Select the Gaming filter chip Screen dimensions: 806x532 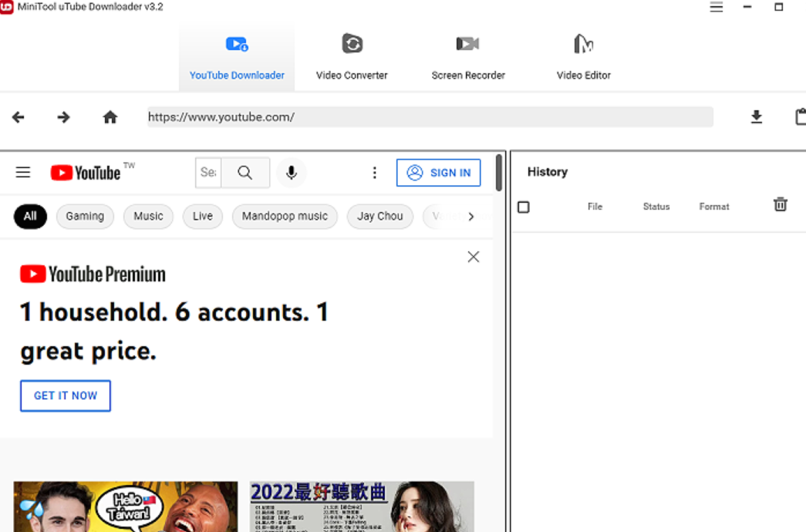pyautogui.click(x=85, y=217)
